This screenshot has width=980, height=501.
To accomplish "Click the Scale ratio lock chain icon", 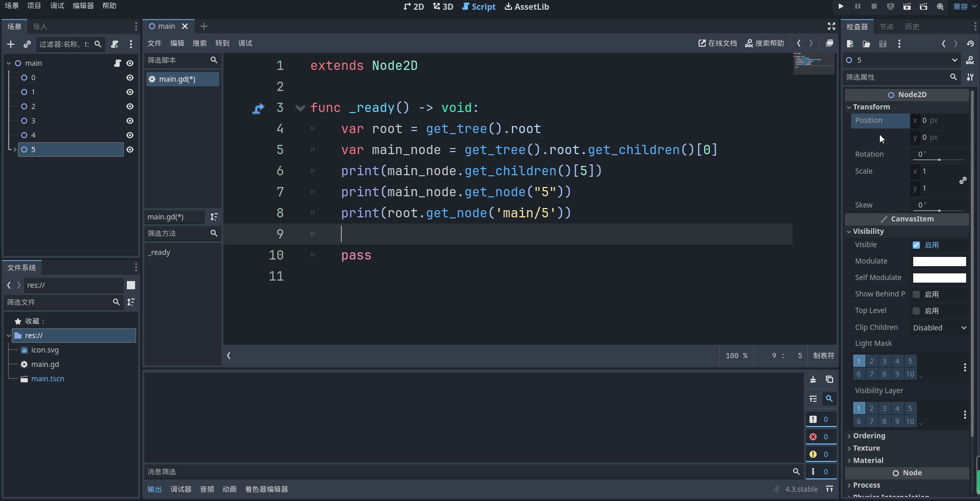I will click(x=963, y=180).
